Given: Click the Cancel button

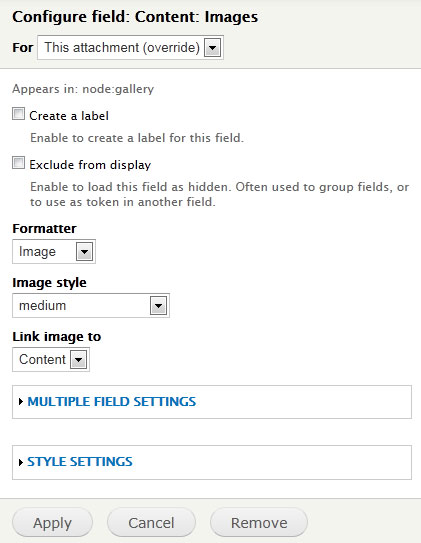Looking at the screenshot, I should coord(151,523).
